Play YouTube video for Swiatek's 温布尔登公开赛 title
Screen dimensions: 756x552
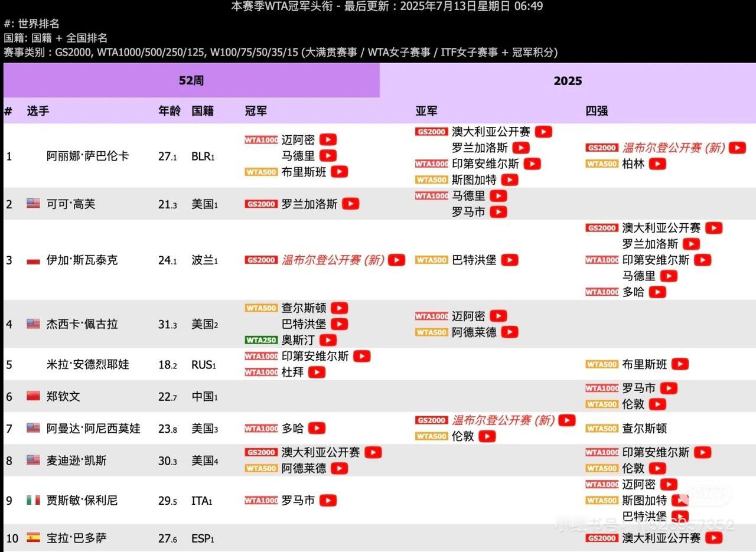(396, 260)
